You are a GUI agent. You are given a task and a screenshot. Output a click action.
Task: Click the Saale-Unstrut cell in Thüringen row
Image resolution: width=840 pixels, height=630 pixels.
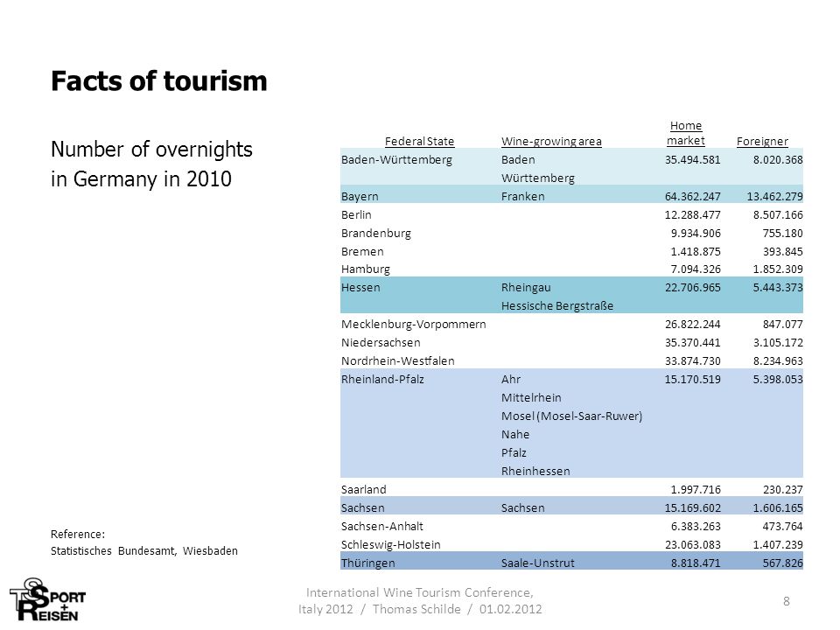[538, 563]
